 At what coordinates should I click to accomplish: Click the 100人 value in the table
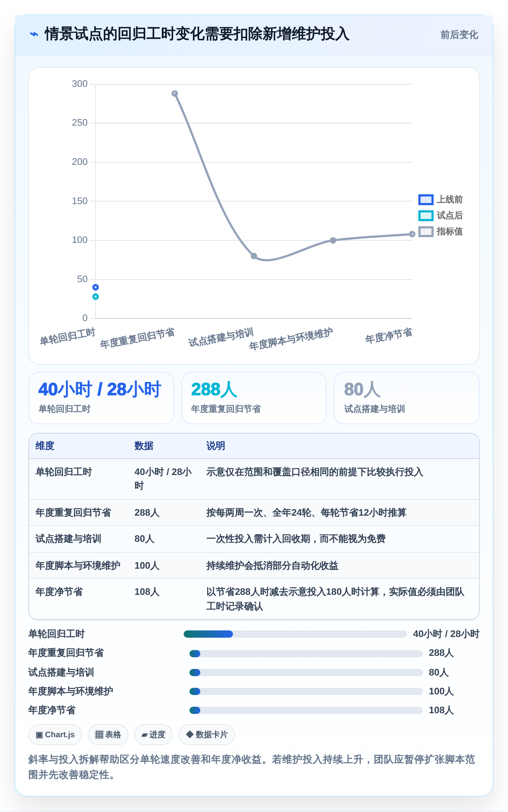point(147,566)
